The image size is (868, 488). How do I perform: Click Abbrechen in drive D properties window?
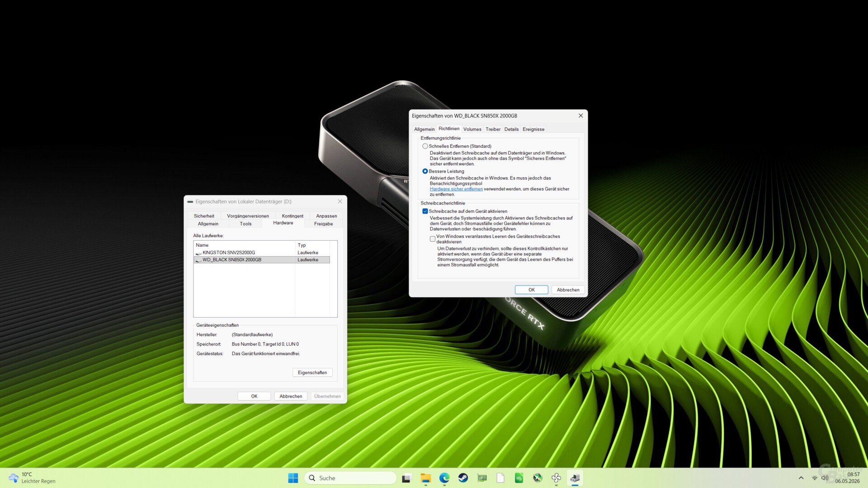[291, 396]
